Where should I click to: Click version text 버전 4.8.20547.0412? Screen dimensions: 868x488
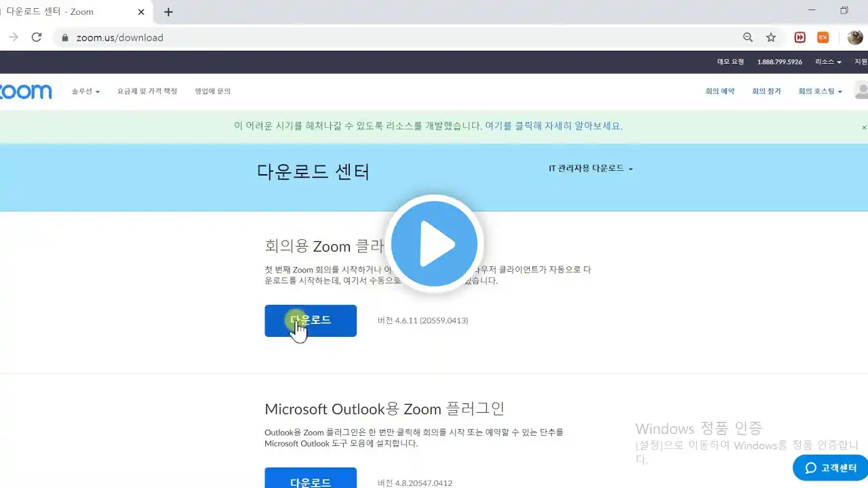click(x=415, y=483)
